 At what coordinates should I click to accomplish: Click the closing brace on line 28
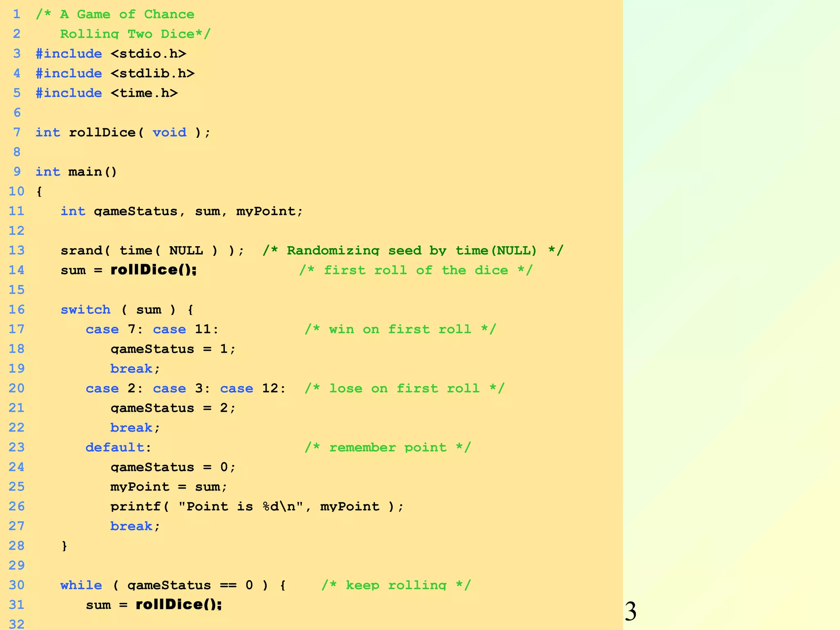click(x=64, y=546)
